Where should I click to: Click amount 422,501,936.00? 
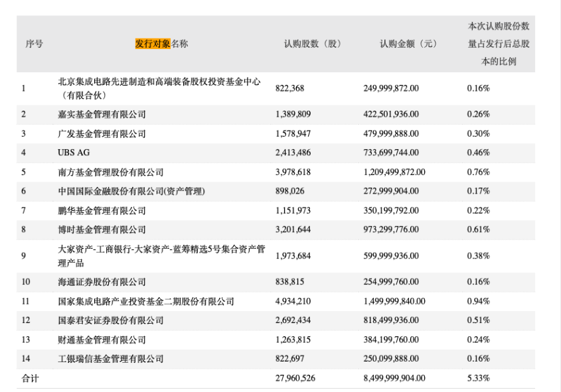pyautogui.click(x=391, y=114)
